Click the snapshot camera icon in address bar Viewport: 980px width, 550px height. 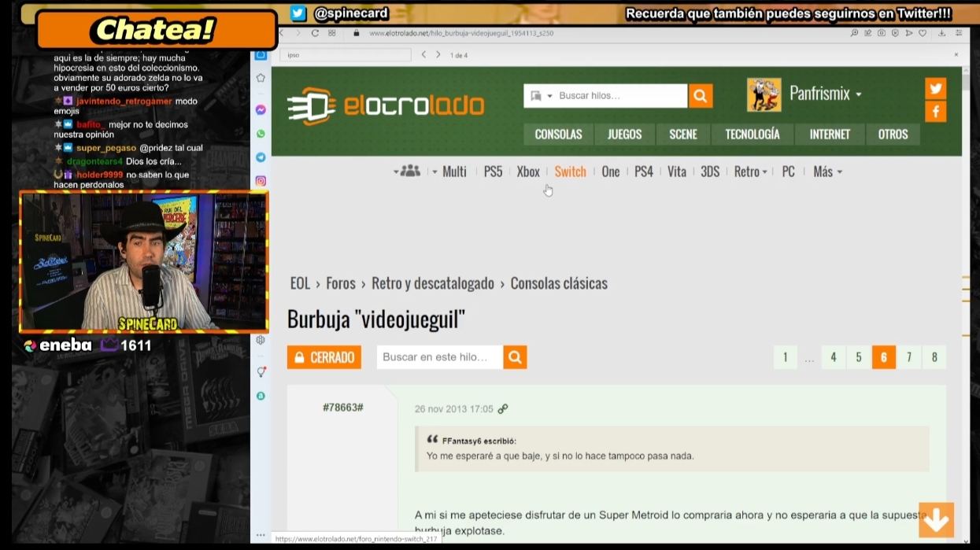point(882,33)
